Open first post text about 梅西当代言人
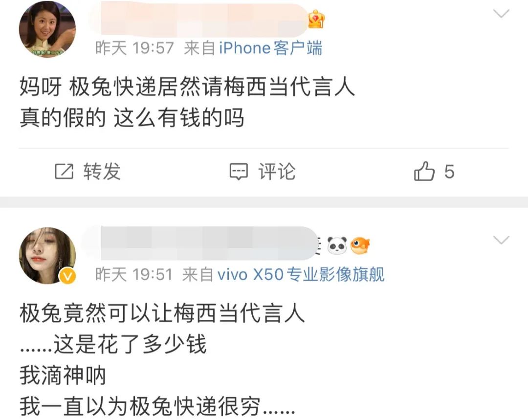The width and height of the screenshot is (528, 420). pyautogui.click(x=187, y=102)
